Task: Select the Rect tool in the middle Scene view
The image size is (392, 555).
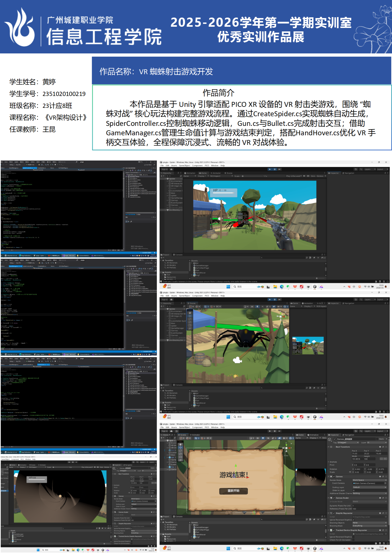Action: pyautogui.click(x=190, y=325)
